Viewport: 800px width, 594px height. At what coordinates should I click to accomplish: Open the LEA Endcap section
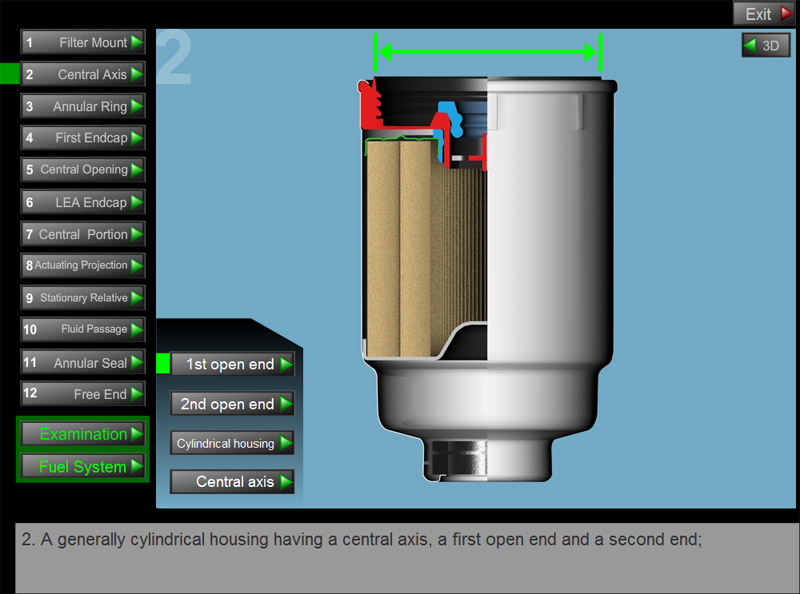83,202
